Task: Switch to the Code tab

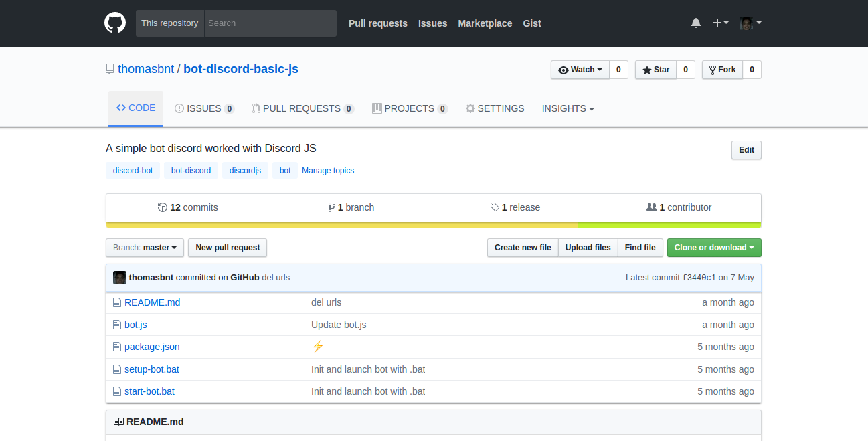Action: (136, 108)
